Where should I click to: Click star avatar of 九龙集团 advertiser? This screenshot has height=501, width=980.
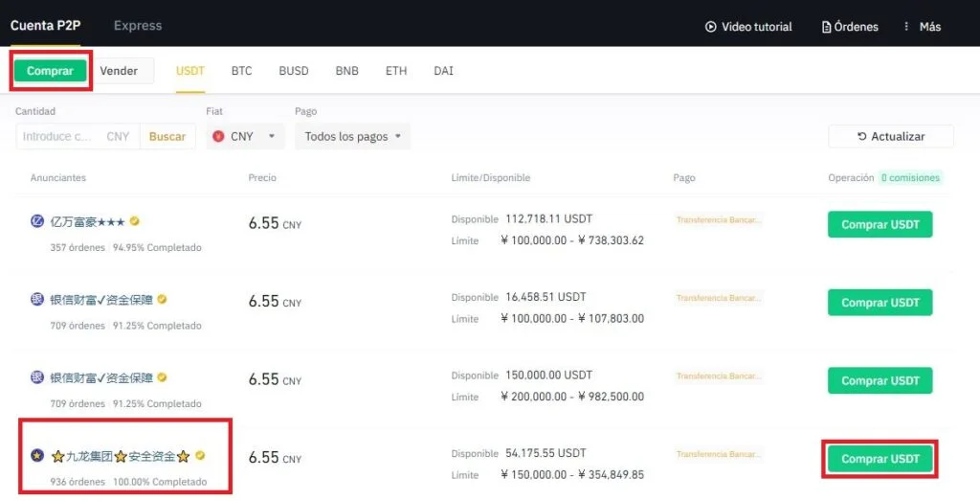pyautogui.click(x=37, y=455)
